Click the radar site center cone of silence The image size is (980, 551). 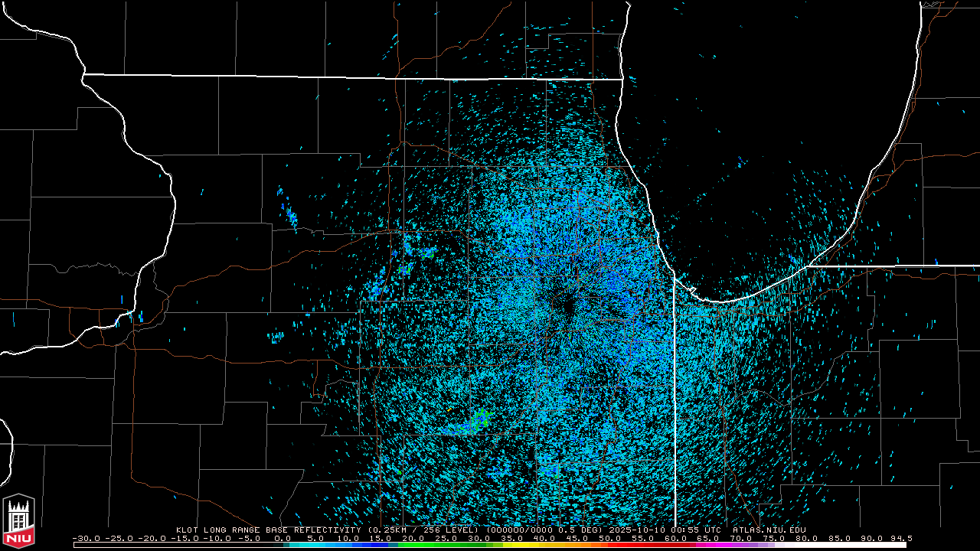tap(564, 303)
